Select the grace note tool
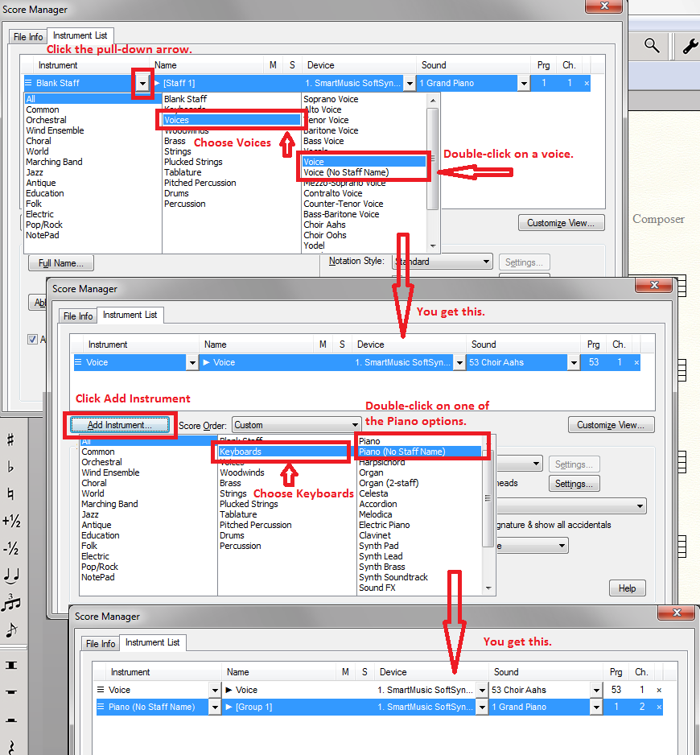Screen dimensions: 700x755 point(10,630)
